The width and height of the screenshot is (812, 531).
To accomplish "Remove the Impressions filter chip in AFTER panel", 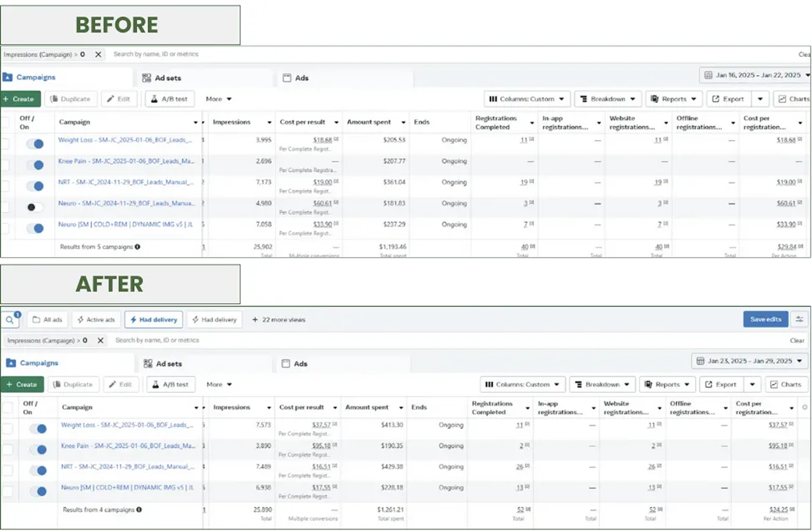I will (x=100, y=341).
